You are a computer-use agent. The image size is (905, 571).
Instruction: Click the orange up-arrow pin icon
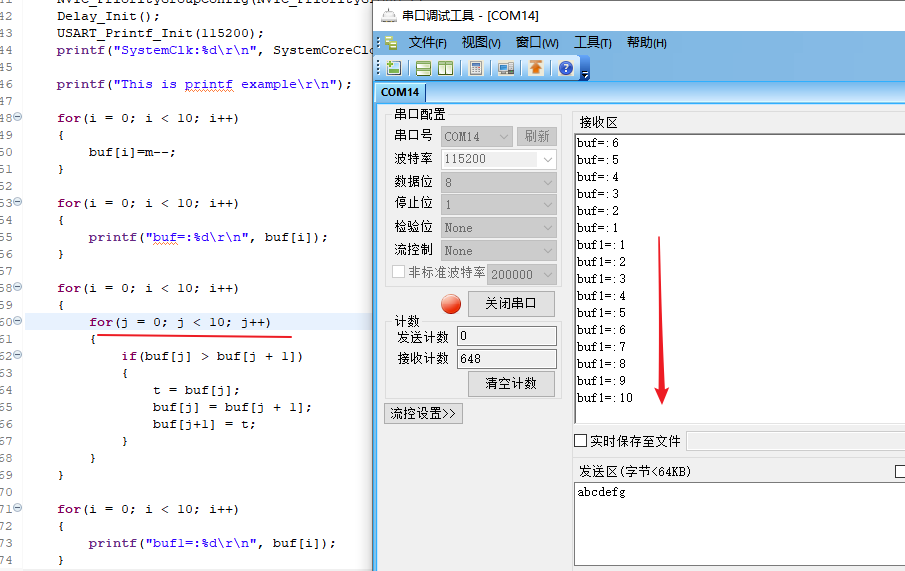[536, 68]
